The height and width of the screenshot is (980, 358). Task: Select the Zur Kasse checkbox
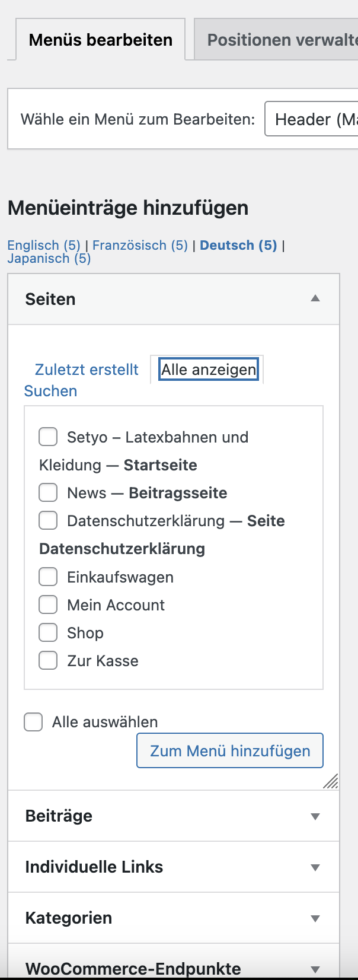pyautogui.click(x=48, y=660)
